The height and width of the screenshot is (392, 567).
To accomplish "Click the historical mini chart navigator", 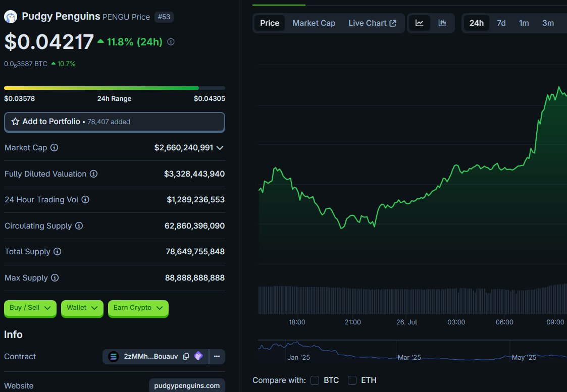I will coord(412,351).
